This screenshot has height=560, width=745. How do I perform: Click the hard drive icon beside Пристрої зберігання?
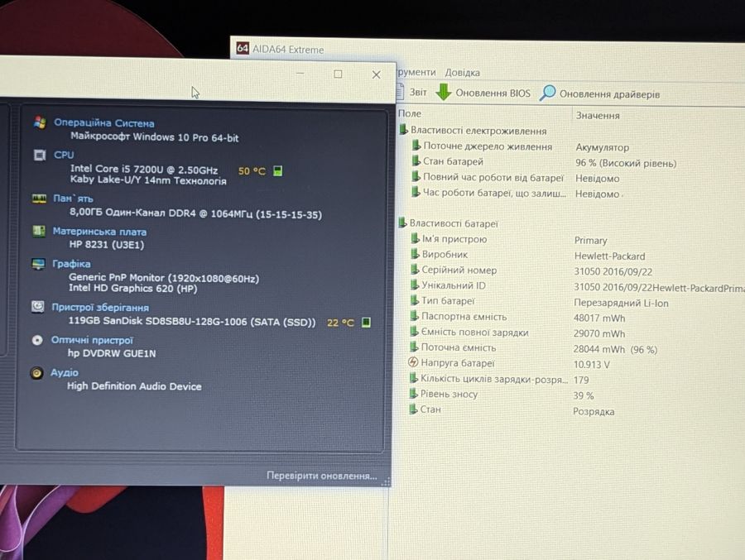point(37,307)
